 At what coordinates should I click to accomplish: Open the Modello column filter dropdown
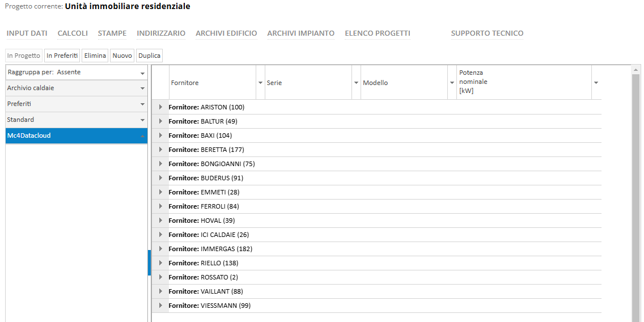[452, 83]
